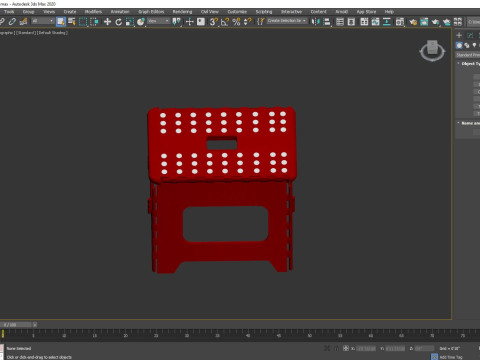Screen dimensions: 480x360
Task: Click the Select and Place tool
Action: coord(141,22)
